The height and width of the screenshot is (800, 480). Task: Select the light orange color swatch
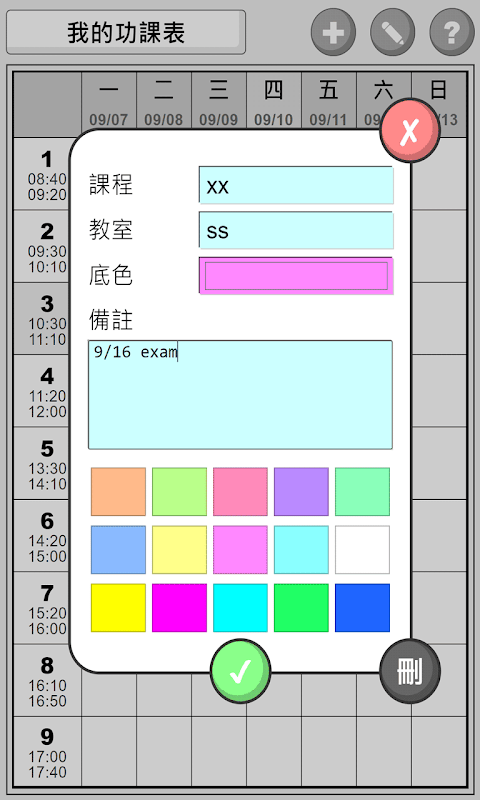tap(118, 491)
